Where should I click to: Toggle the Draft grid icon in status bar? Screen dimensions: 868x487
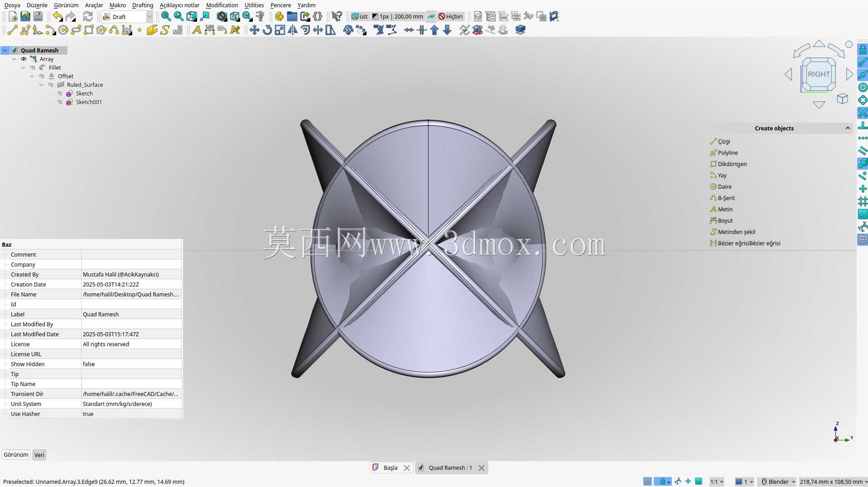pyautogui.click(x=647, y=482)
